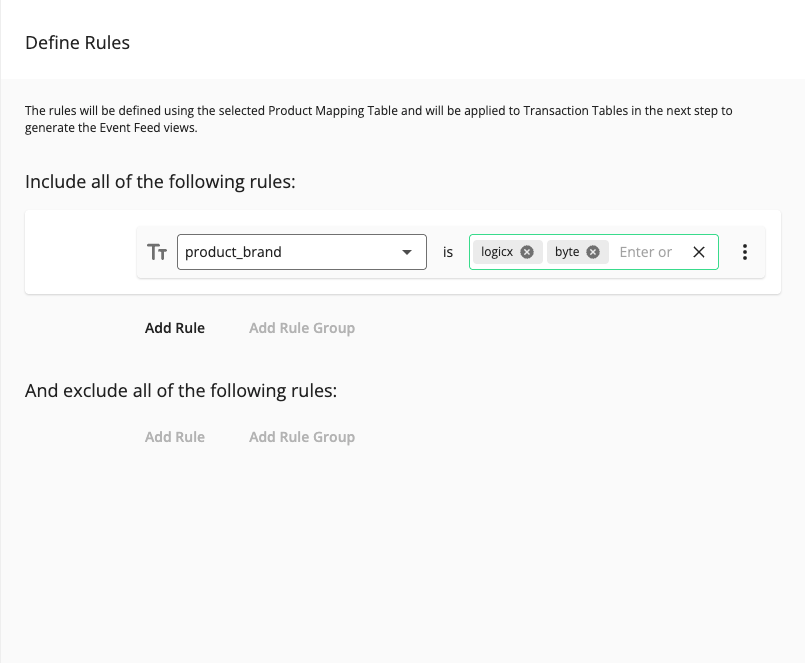Viewport: 805px width, 663px height.
Task: Click empty space left of the rule row
Action: point(80,252)
